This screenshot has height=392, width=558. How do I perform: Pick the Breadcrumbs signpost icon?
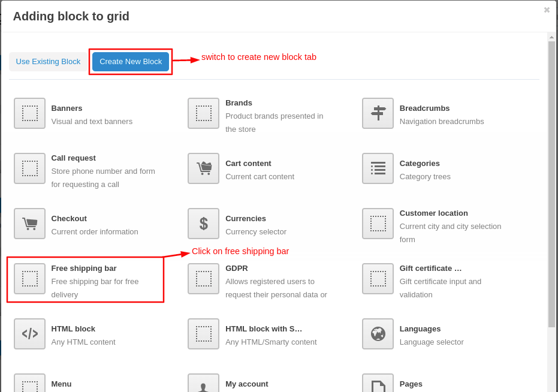pos(378,113)
